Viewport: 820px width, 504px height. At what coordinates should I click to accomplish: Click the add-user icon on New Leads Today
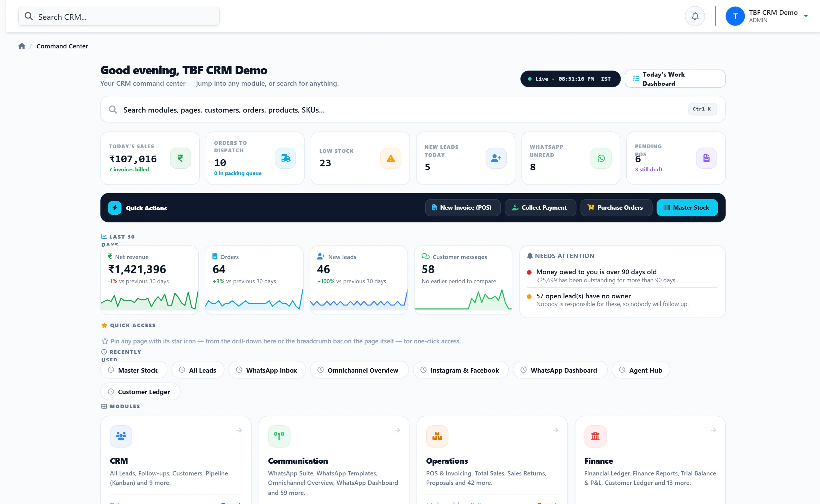pos(496,158)
